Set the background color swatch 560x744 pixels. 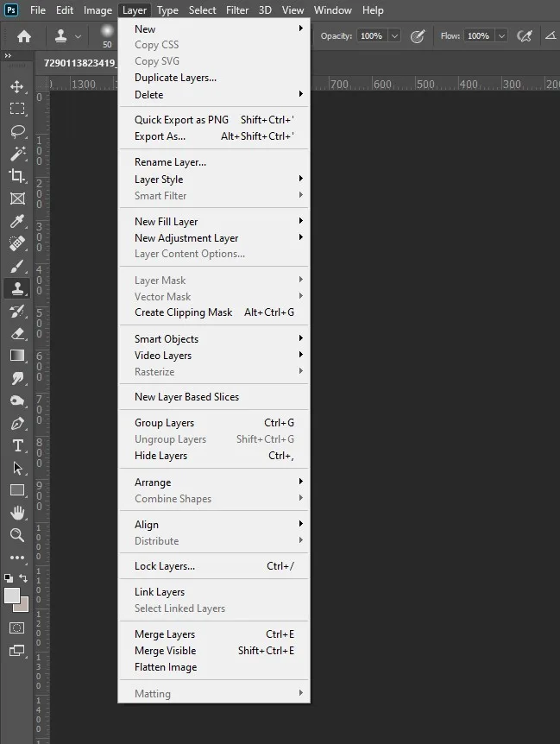click(23, 607)
